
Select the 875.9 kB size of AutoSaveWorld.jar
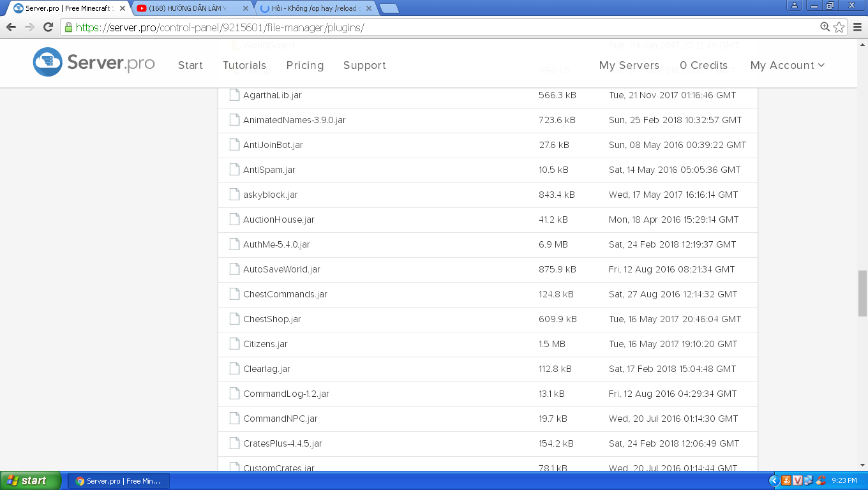pyautogui.click(x=557, y=269)
